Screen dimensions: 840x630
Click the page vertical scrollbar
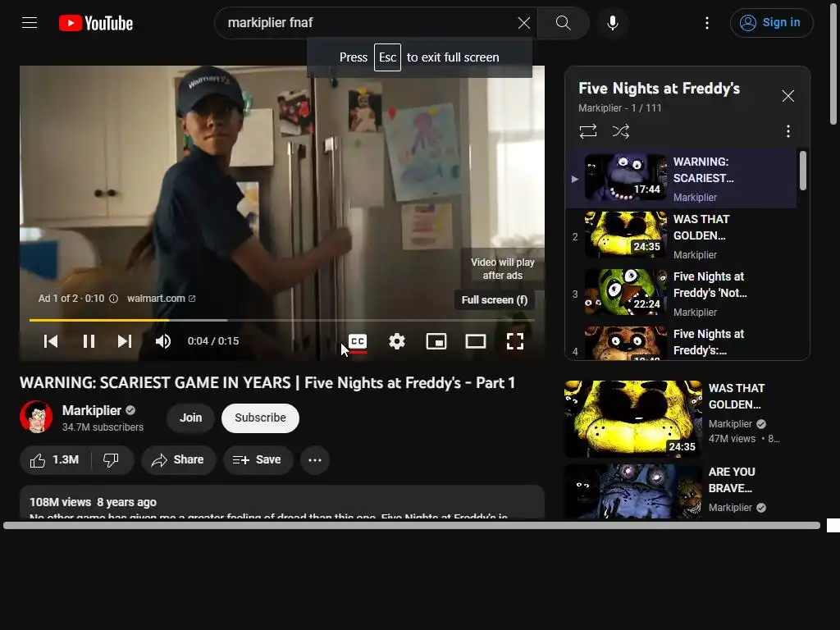pyautogui.click(x=833, y=64)
